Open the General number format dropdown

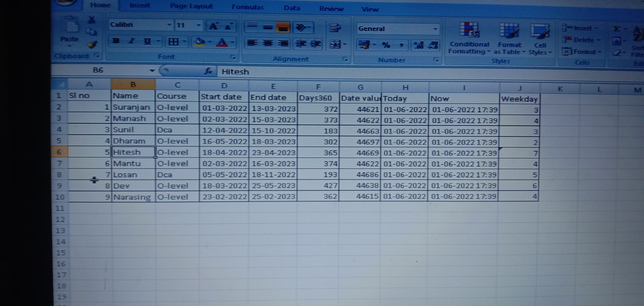pyautogui.click(x=435, y=29)
